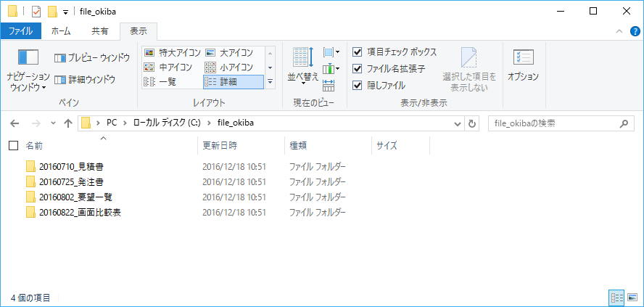The height and width of the screenshot is (307, 644).
Task: Click the properties quick access icon
Action: point(36,12)
